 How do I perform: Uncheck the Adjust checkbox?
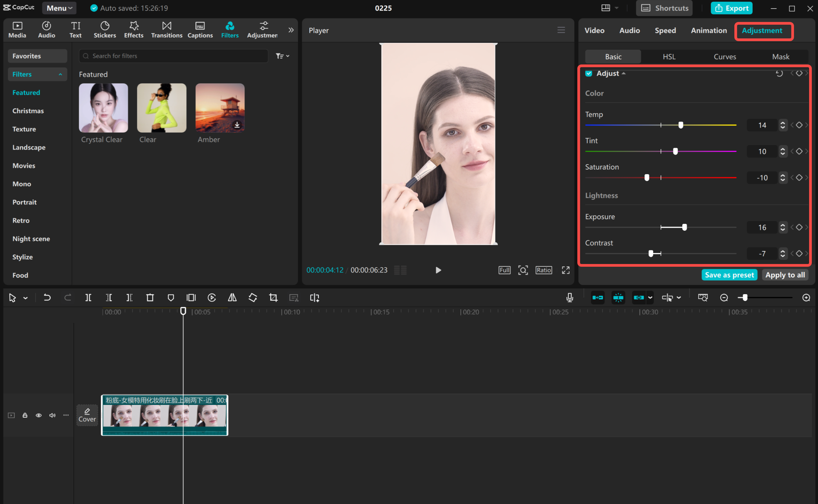[x=589, y=73]
